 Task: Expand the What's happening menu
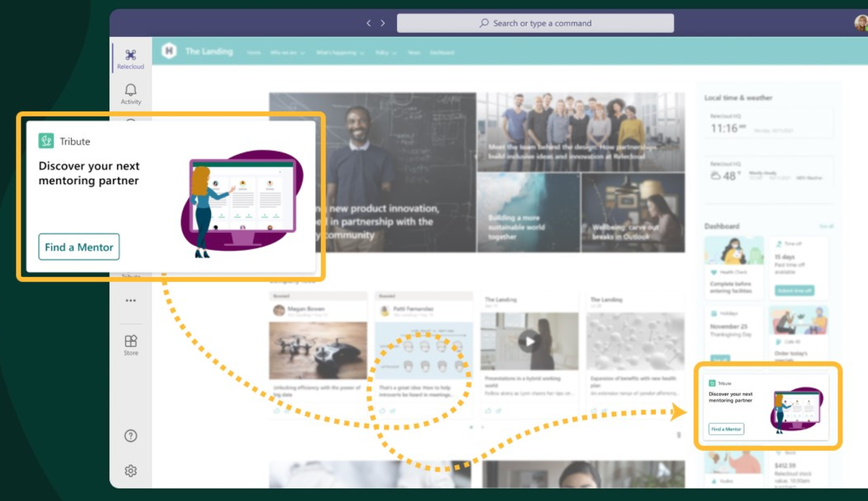(340, 53)
